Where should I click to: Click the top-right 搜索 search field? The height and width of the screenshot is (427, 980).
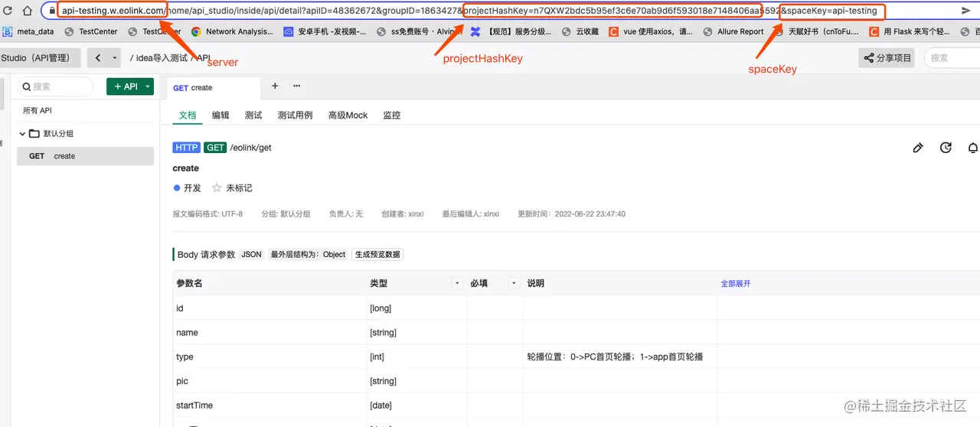point(952,58)
